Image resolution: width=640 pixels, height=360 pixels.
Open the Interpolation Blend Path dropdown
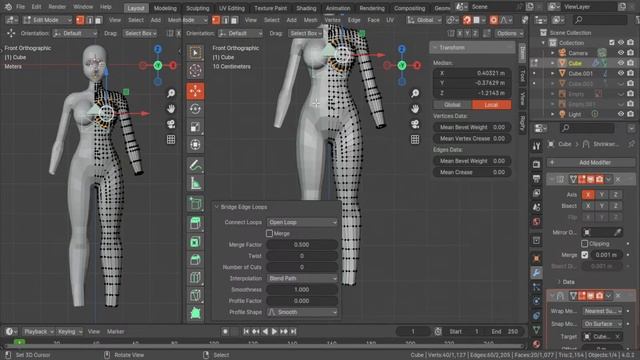pos(302,278)
